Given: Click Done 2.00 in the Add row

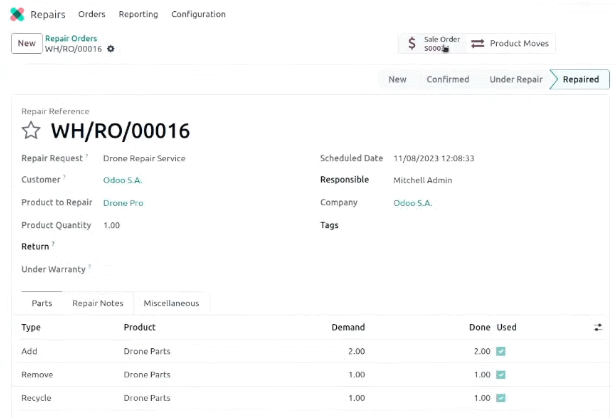Looking at the screenshot, I should tap(482, 351).
